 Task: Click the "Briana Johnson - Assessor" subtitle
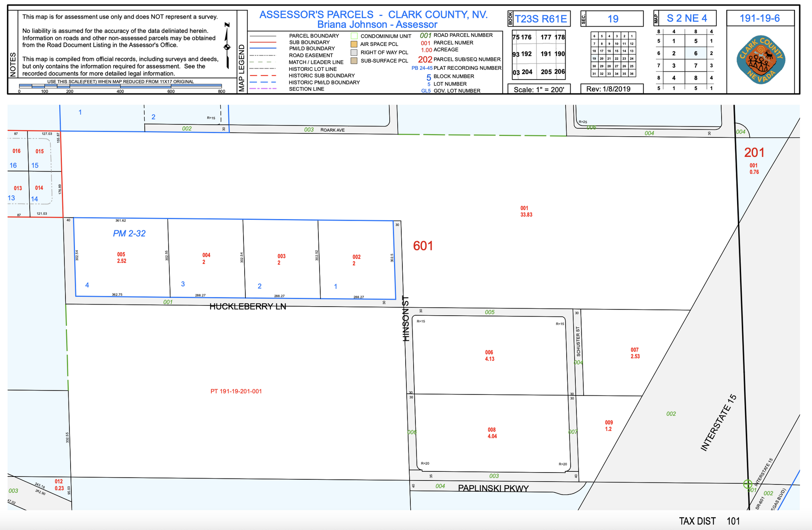[377, 25]
